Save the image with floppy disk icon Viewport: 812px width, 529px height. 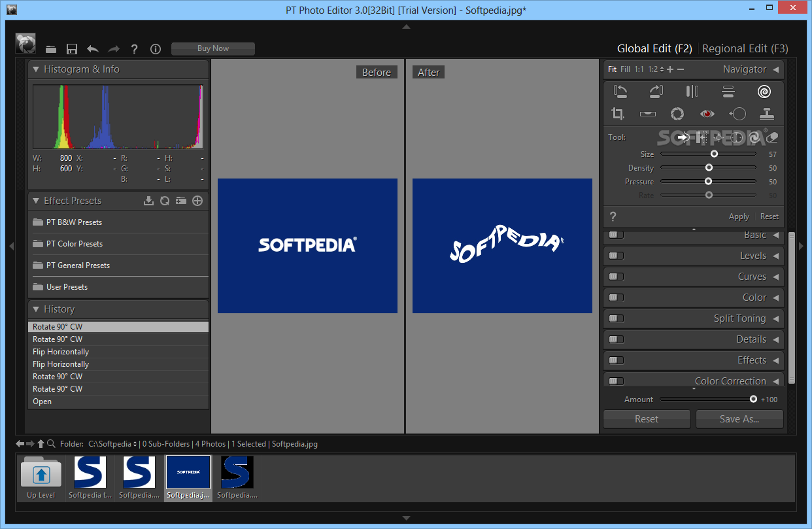tap(72, 49)
